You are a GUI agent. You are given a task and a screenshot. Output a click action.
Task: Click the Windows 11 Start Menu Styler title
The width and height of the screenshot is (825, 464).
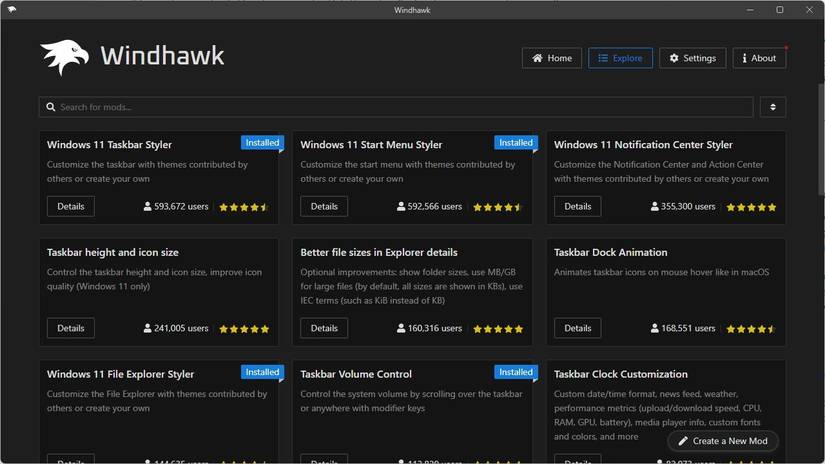click(371, 144)
